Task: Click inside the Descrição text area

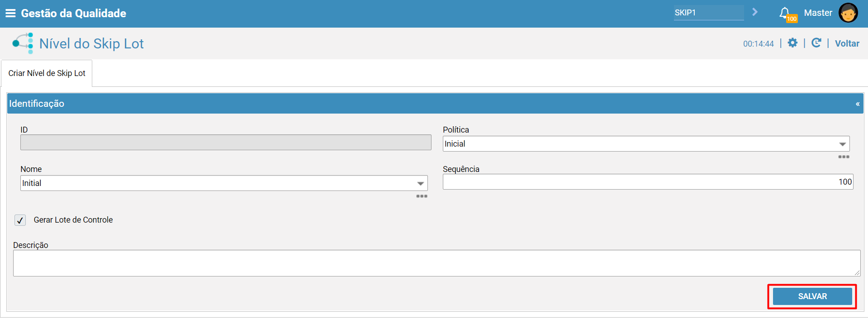Action: tap(436, 263)
